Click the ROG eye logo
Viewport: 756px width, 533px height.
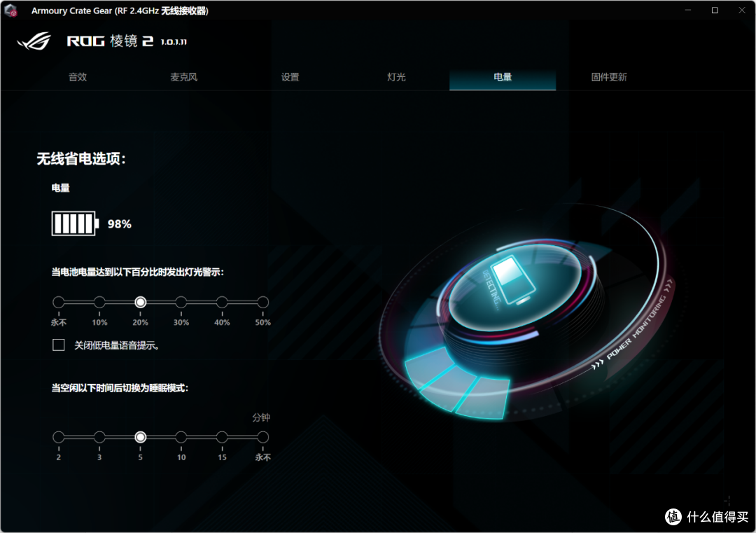click(x=34, y=41)
